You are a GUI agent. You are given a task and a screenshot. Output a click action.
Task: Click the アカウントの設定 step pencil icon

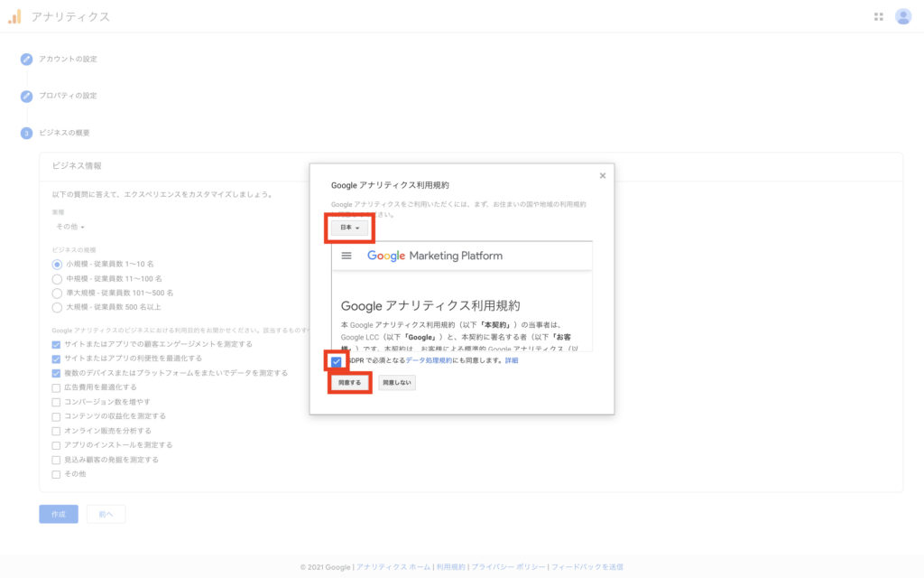coord(26,59)
